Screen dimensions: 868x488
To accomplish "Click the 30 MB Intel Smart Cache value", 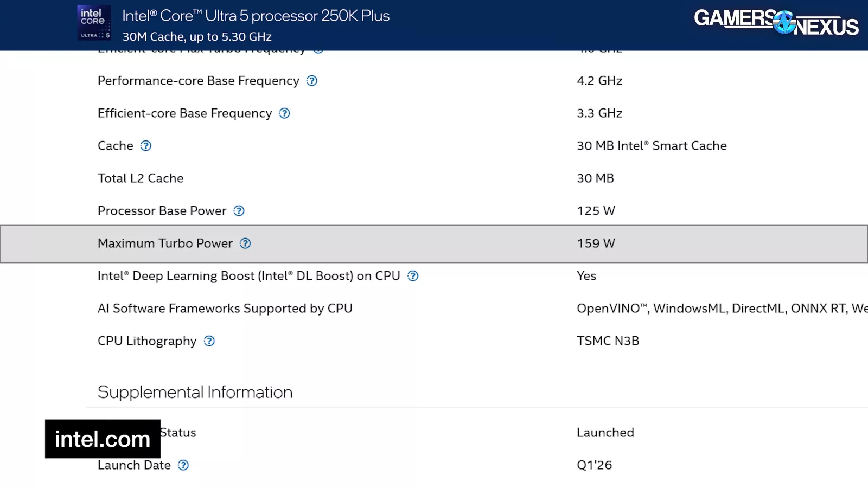I will pos(652,146).
